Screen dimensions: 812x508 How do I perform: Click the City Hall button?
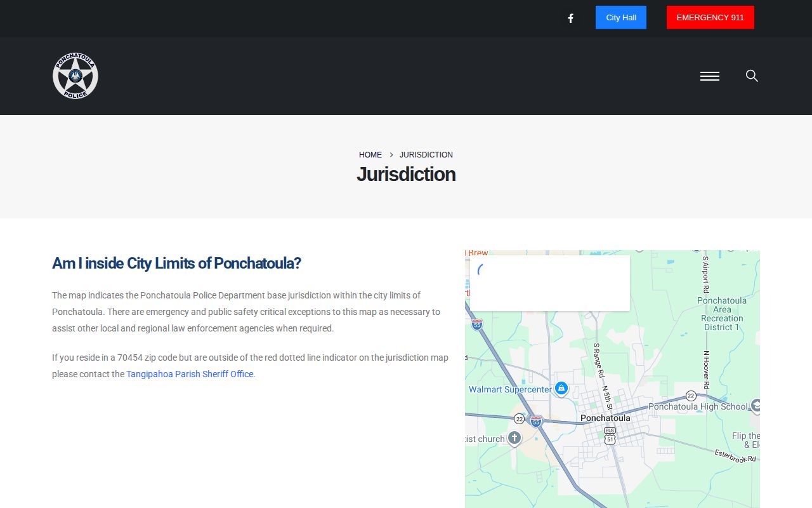(x=621, y=18)
